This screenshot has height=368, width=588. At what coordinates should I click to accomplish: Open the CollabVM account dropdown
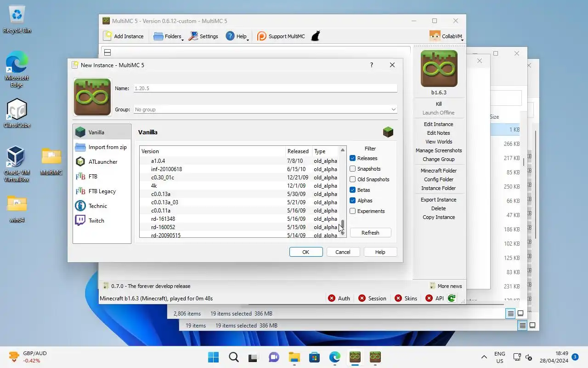(x=446, y=36)
